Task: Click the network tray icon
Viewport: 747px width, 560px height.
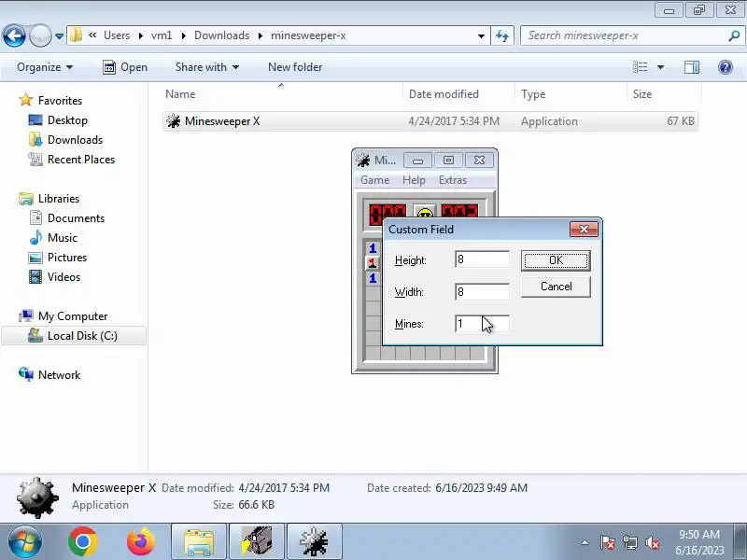Action: [629, 543]
